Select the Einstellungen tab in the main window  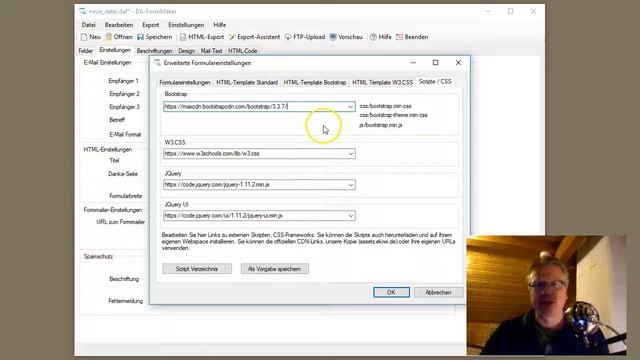(115, 50)
